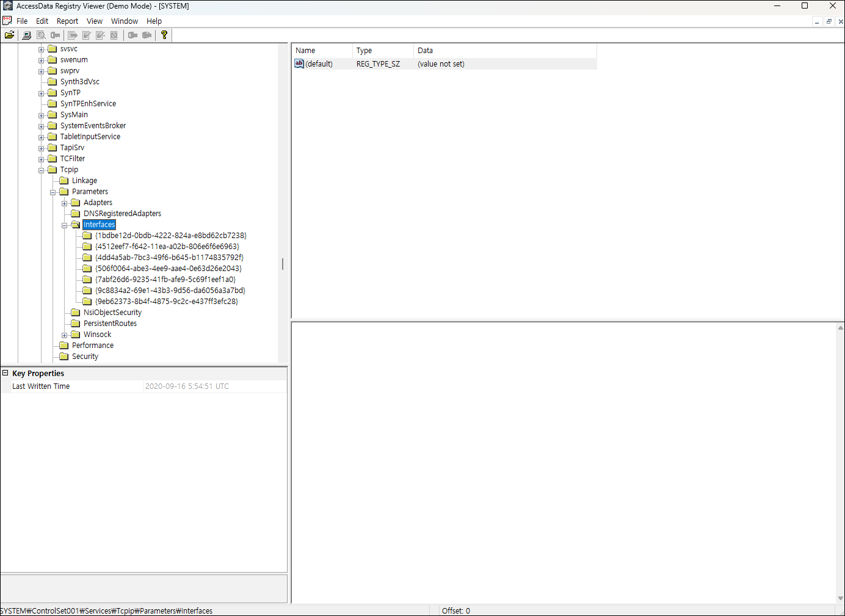Screen dimensions: 845x616
Task: Click the greyed-out find toolbar icon
Action: coord(41,35)
